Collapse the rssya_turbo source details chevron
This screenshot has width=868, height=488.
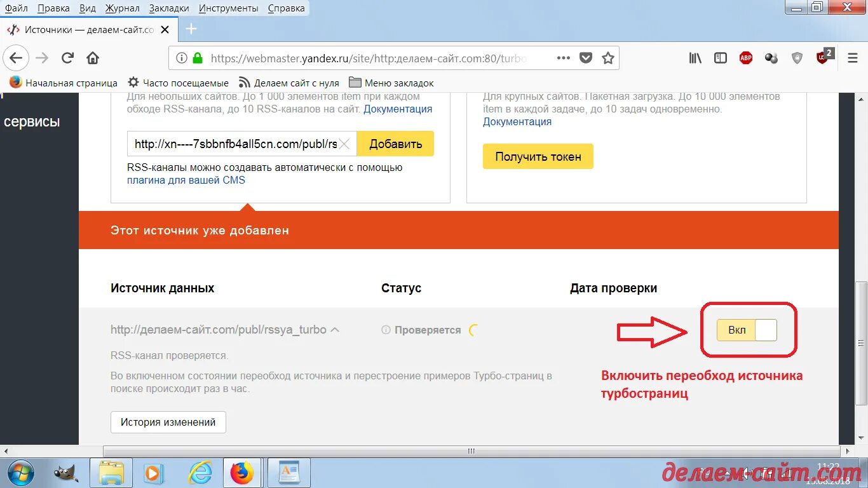coord(335,330)
